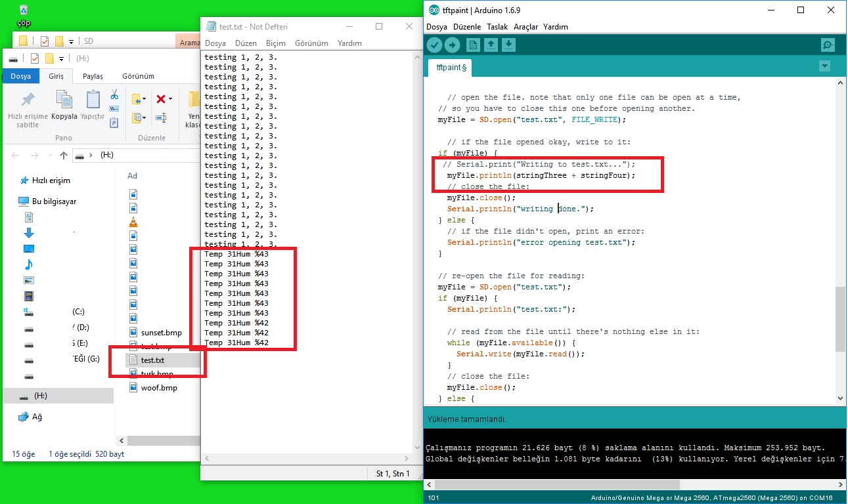Open Arduino's Yardım menu
Image resolution: width=848 pixels, height=504 pixels.
(x=556, y=27)
